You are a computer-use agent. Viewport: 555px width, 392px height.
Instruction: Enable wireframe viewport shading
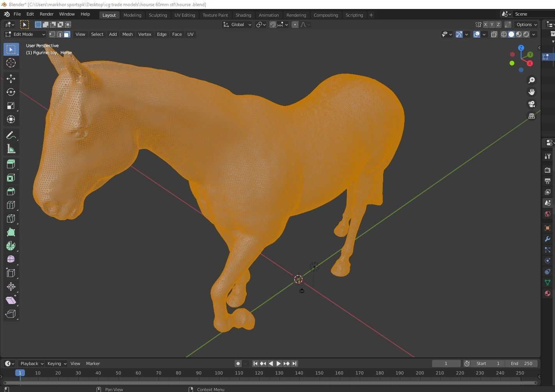pos(504,34)
